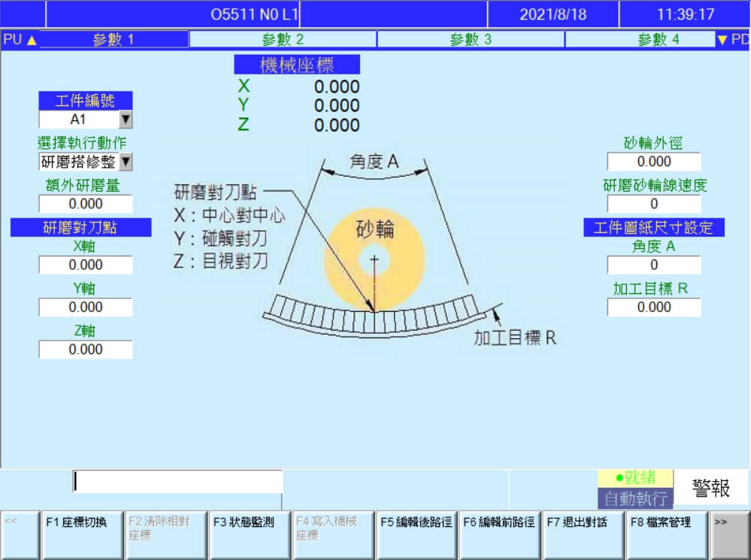751x560 pixels.
Task: Select the X軸 tool point field
Action: click(x=86, y=265)
